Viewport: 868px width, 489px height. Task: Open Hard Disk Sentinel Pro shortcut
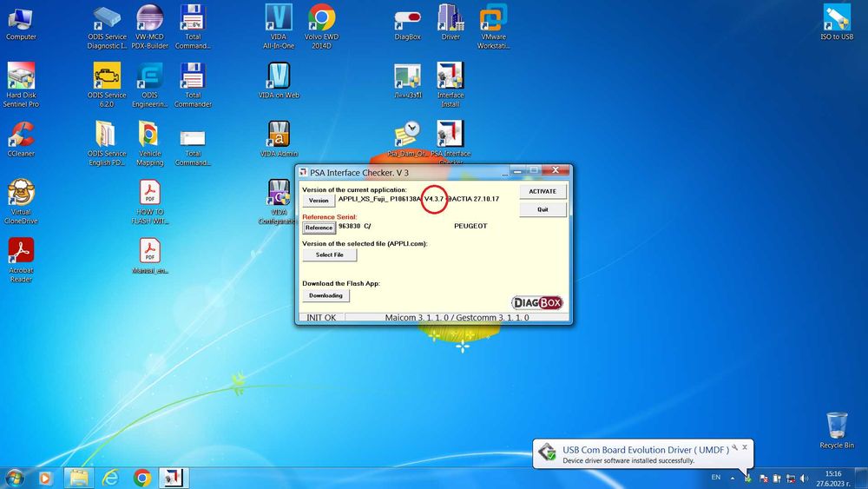point(21,85)
